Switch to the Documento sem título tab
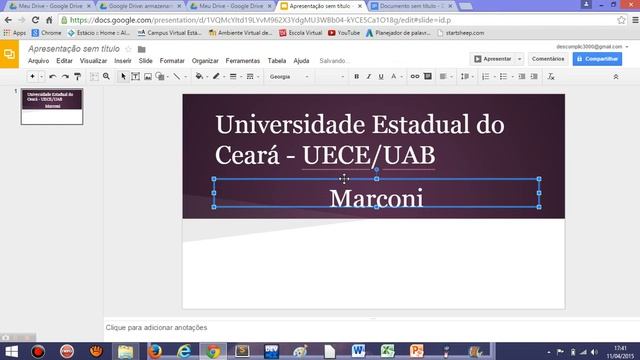The image size is (640, 360). click(411, 6)
